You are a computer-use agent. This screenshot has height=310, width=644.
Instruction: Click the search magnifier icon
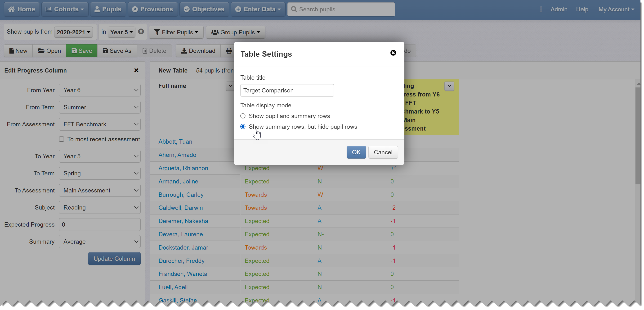tap(294, 9)
